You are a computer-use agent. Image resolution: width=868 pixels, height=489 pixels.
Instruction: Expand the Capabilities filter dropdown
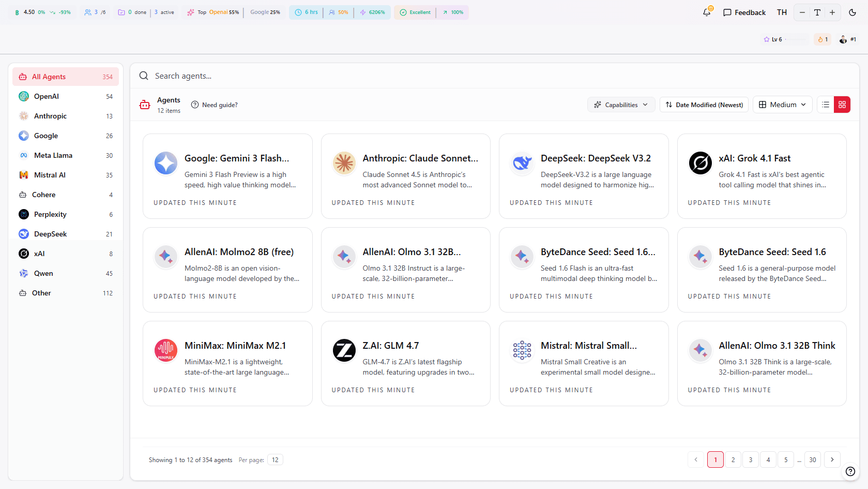[621, 105]
